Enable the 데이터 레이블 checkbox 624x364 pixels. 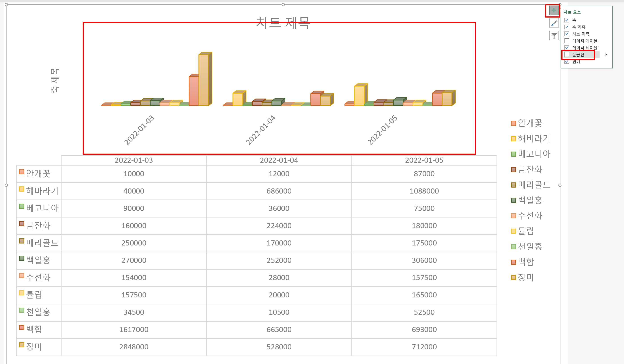point(567,41)
